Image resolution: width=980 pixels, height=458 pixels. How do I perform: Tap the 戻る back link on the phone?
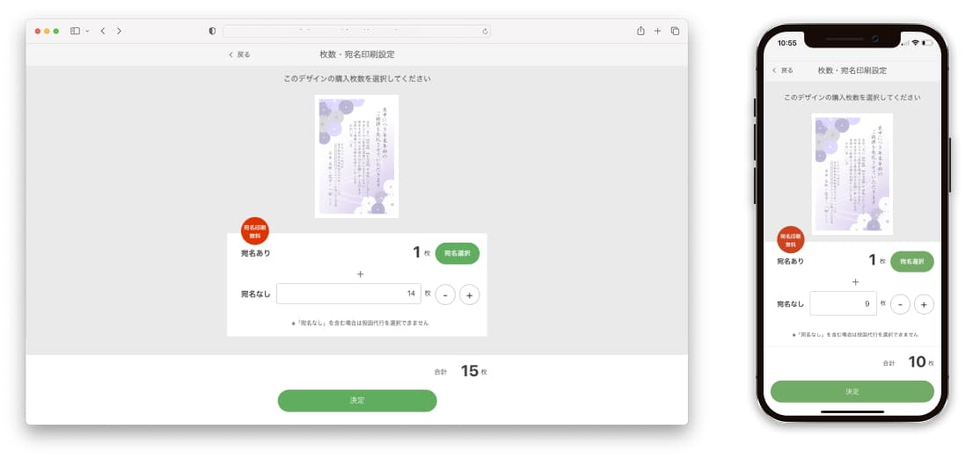coord(782,70)
